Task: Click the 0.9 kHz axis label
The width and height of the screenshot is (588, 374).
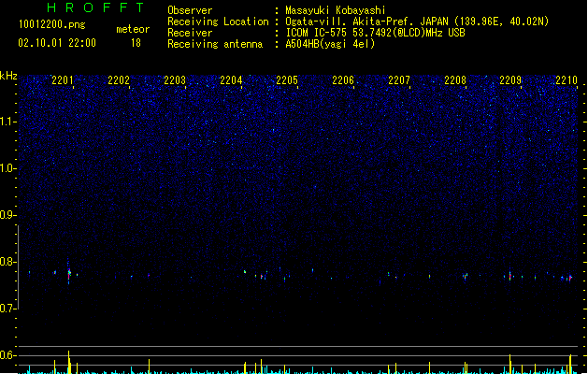Action: pos(7,215)
